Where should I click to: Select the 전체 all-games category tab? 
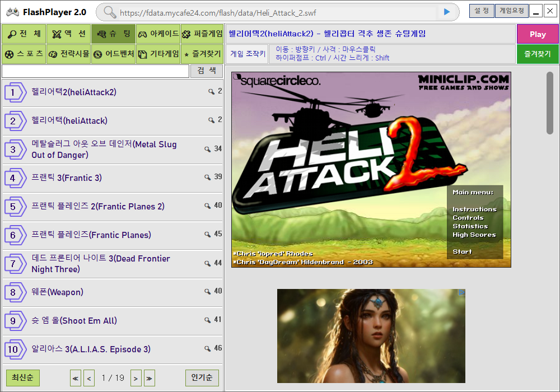point(24,34)
